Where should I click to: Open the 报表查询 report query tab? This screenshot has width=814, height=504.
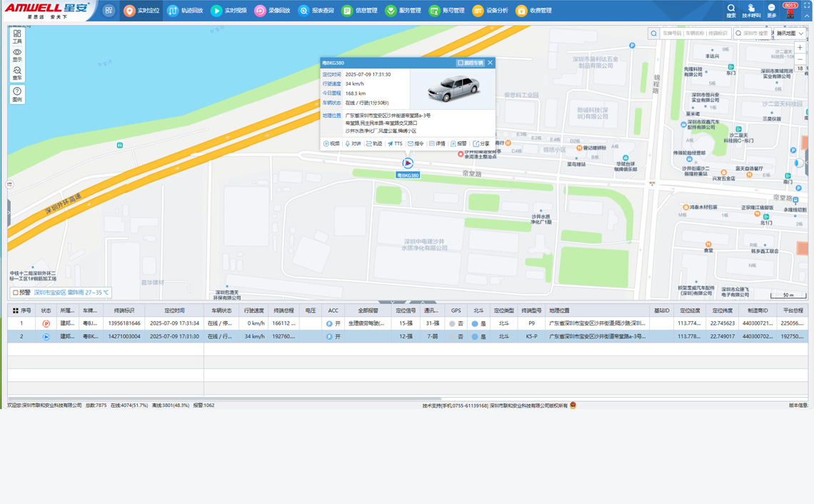[x=316, y=11]
